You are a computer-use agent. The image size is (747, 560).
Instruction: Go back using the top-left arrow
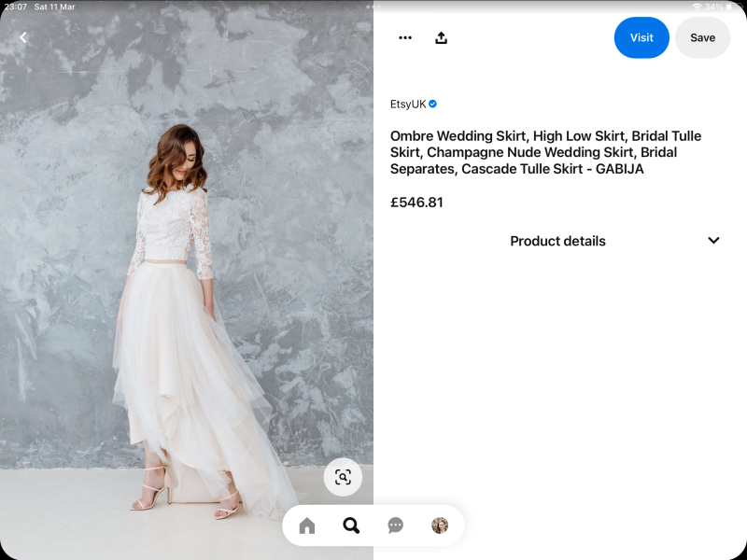pos(23,37)
